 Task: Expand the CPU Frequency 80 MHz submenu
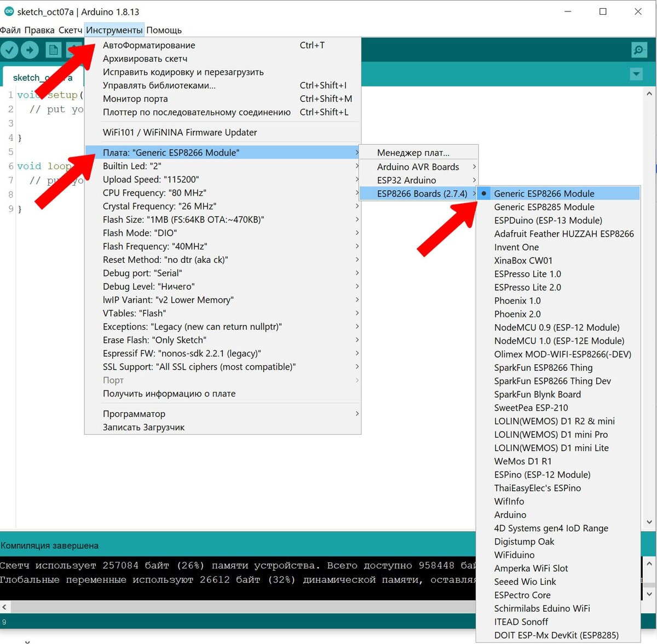[223, 193]
